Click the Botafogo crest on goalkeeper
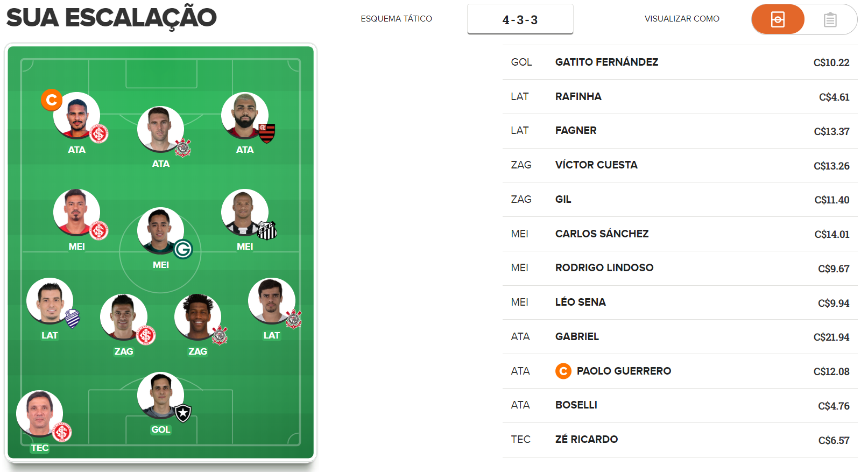Image resolution: width=868 pixels, height=472 pixels. pyautogui.click(x=183, y=413)
